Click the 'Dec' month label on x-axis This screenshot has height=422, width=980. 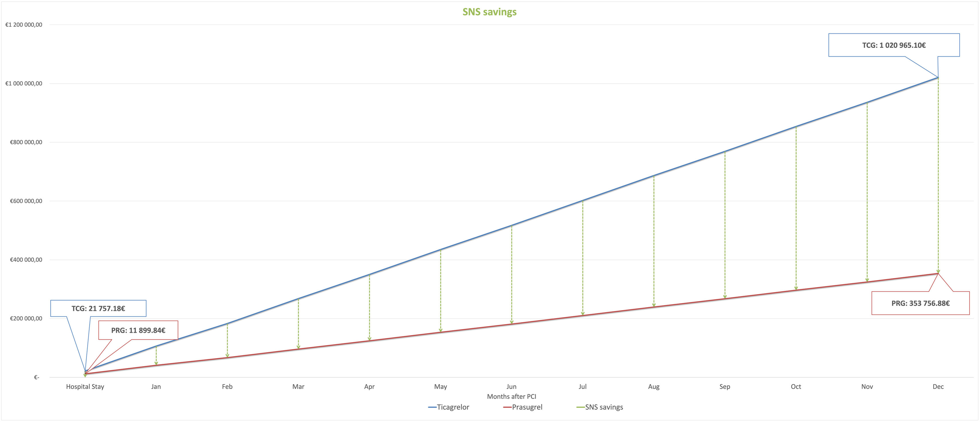(x=938, y=387)
